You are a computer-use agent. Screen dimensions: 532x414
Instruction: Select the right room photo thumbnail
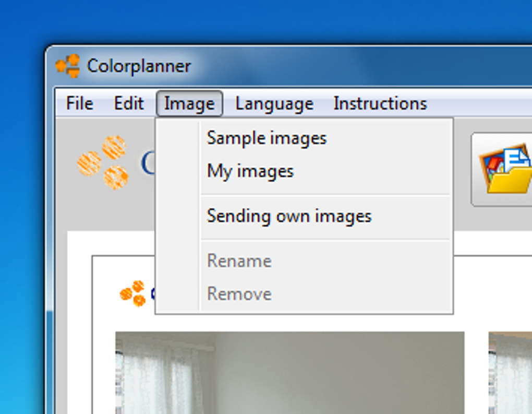(510, 373)
